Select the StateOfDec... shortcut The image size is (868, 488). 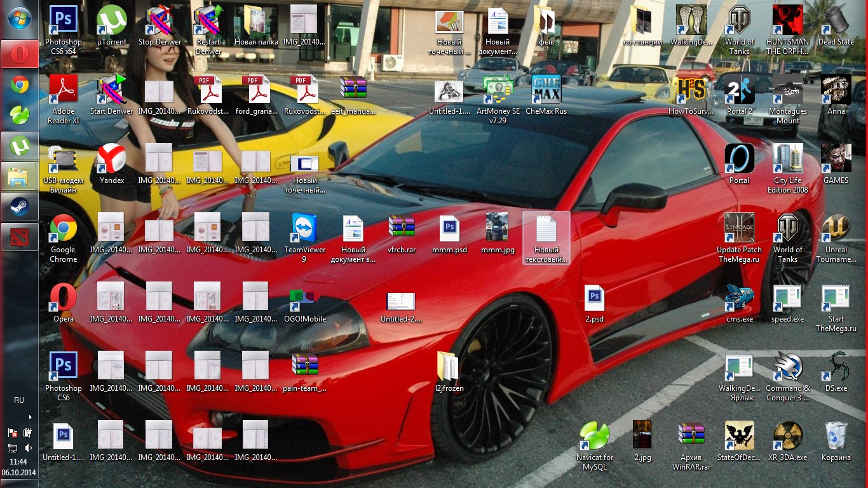click(x=739, y=441)
